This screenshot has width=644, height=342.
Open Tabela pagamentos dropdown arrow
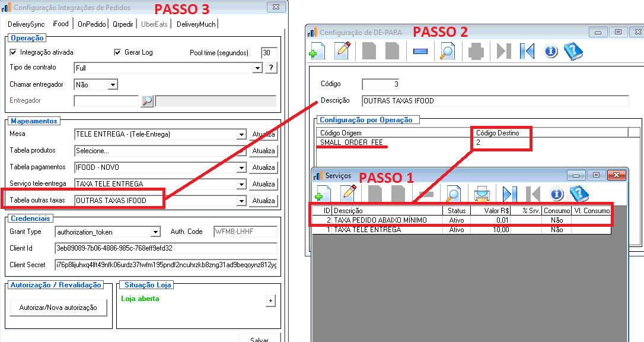click(x=241, y=167)
